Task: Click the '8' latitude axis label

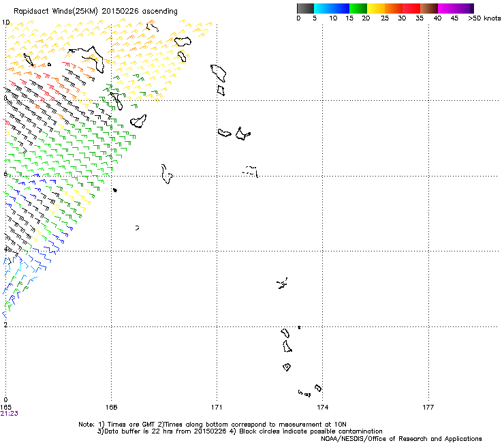Action: coord(5,98)
